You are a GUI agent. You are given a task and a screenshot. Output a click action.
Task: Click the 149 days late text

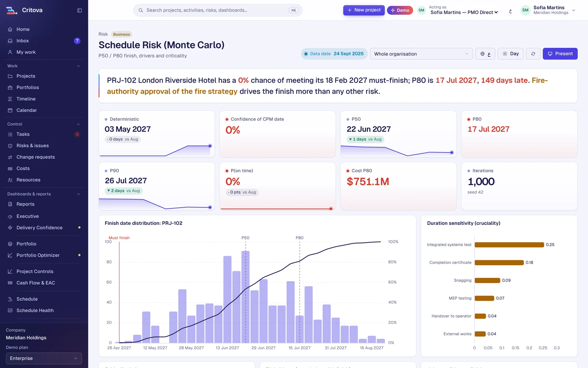(x=504, y=80)
